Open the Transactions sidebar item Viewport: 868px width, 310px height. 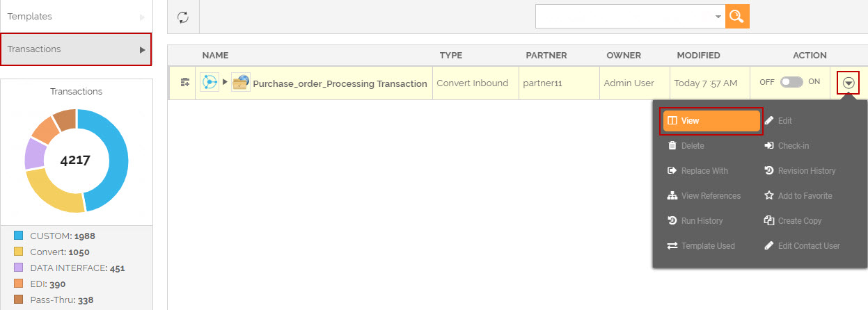tap(76, 49)
